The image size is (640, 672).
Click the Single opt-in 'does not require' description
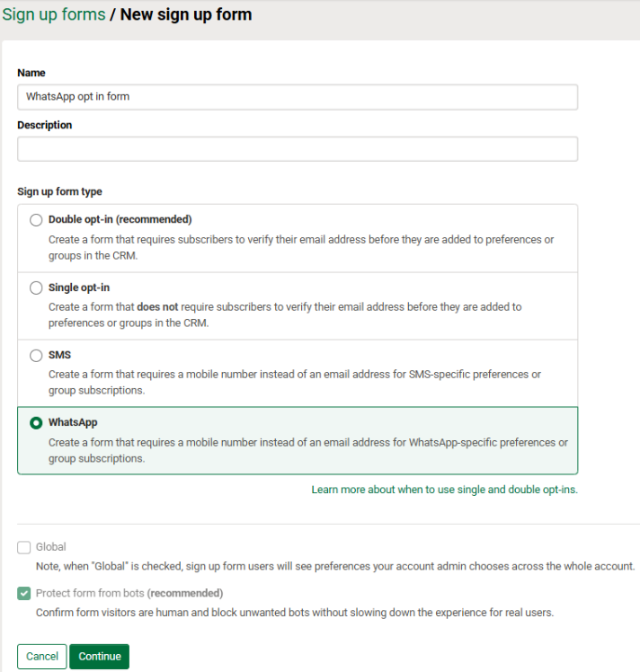pos(285,315)
